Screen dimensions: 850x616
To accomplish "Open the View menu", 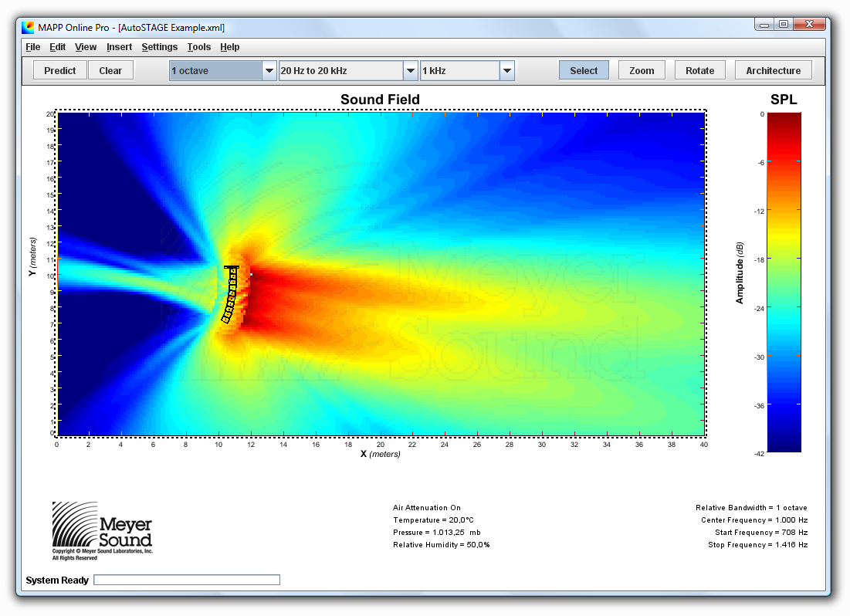I will click(x=86, y=47).
